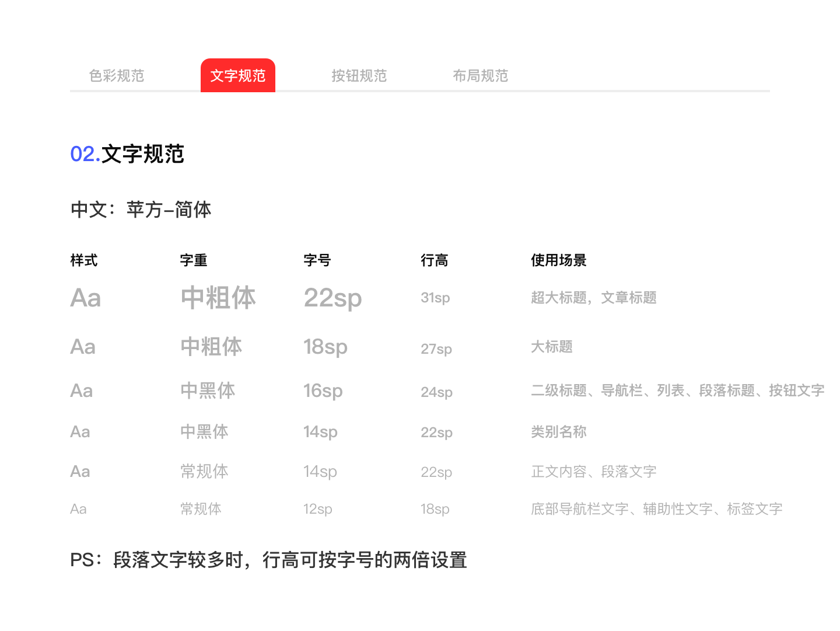Select the 底部导航栏文字 usage description
Screen dimensions: 840x631
point(656,509)
